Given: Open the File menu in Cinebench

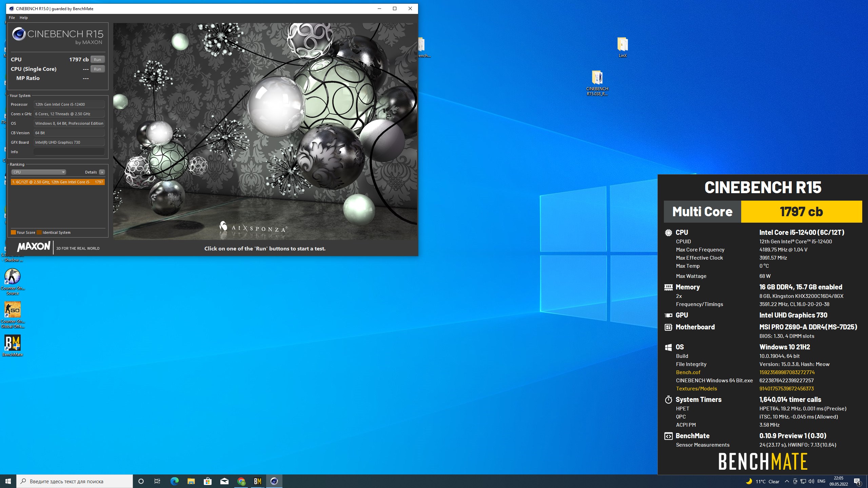Looking at the screenshot, I should (12, 18).
